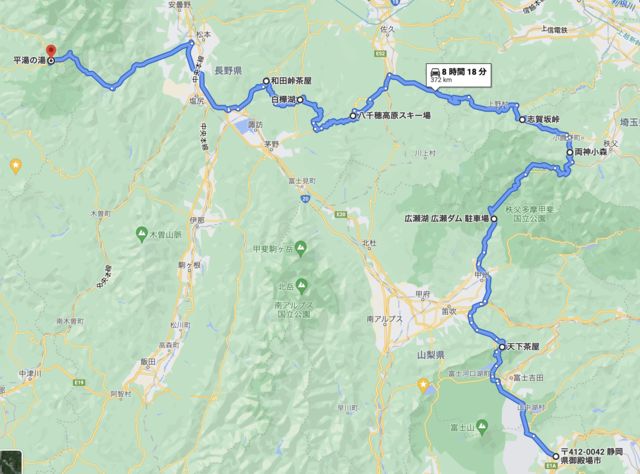
Task: Switch map layers using satellite thumbnail
Action: pyautogui.click(x=11, y=462)
